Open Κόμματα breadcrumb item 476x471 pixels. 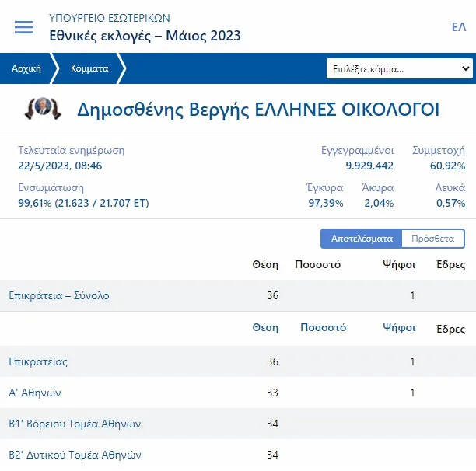[x=89, y=68]
